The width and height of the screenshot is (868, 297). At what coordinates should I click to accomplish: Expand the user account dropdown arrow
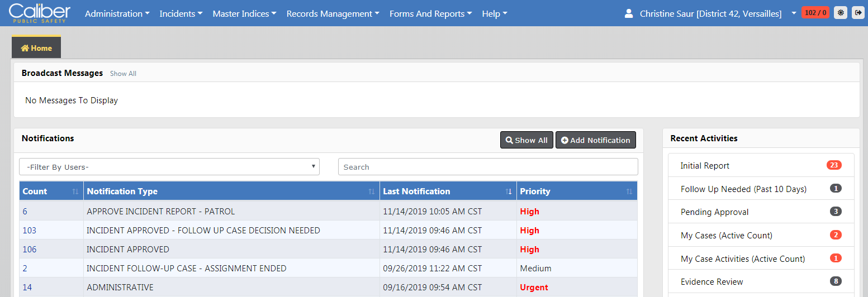click(x=794, y=13)
